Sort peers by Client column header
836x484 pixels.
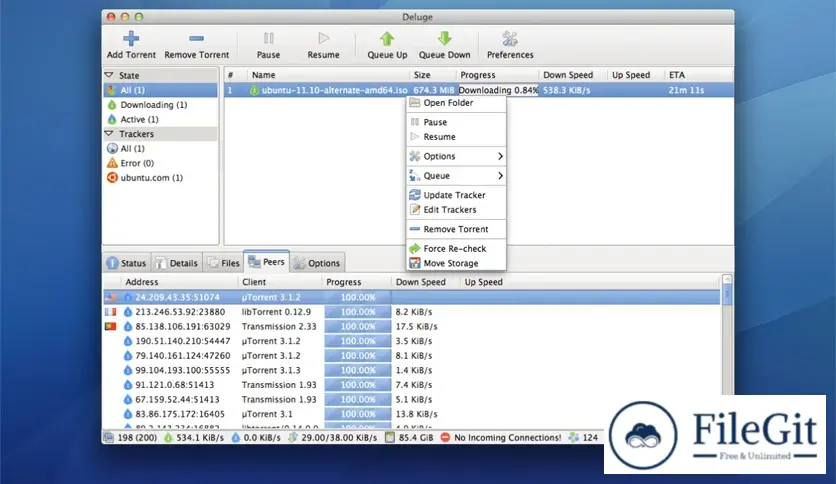(280, 282)
